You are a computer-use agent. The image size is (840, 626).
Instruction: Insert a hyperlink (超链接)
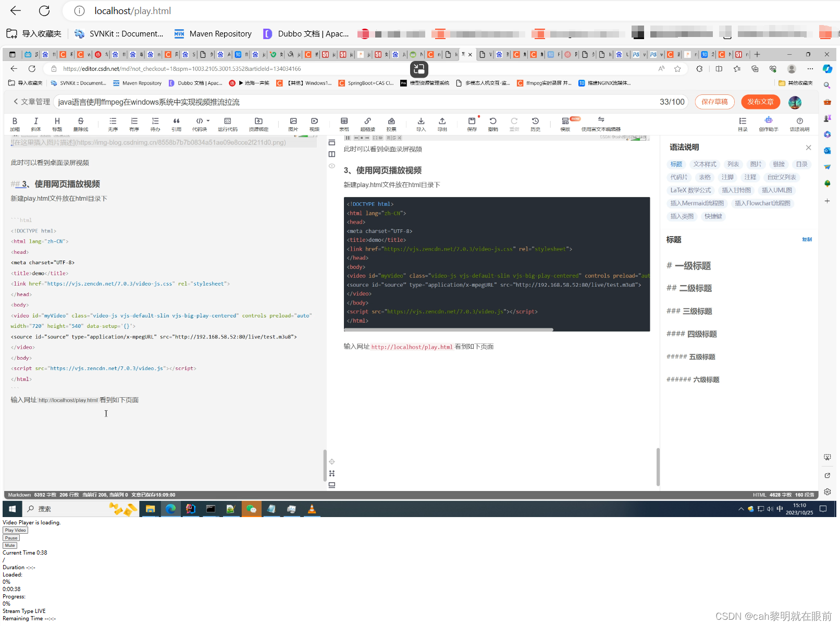367,124
